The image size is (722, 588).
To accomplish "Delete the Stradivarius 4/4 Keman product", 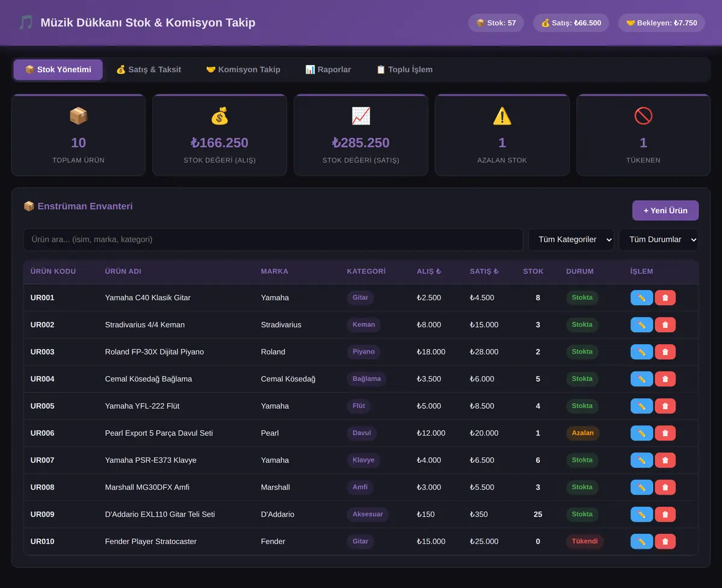I will tap(665, 325).
